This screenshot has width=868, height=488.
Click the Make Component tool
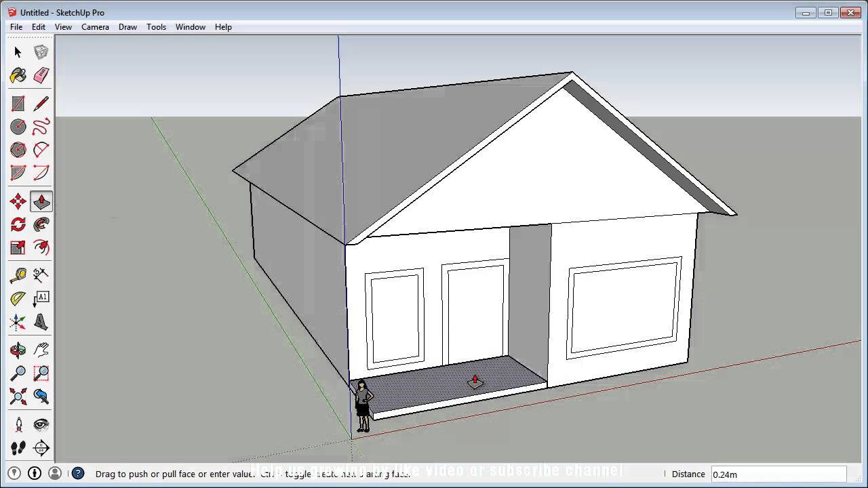pos(41,52)
